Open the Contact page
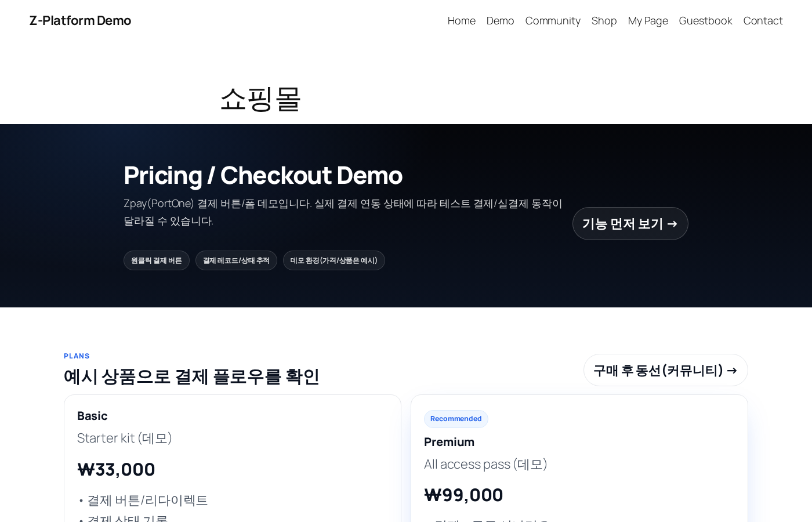The width and height of the screenshot is (812, 522). 763,20
